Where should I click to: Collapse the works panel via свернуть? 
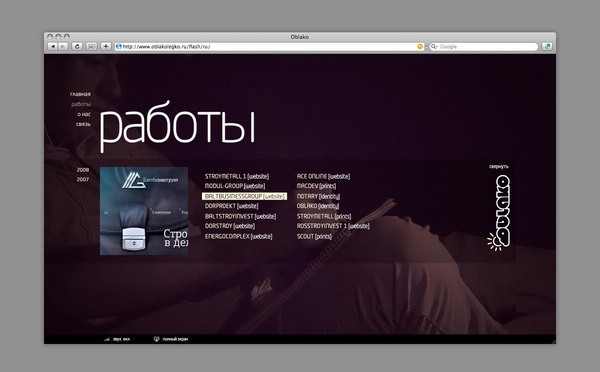499,166
